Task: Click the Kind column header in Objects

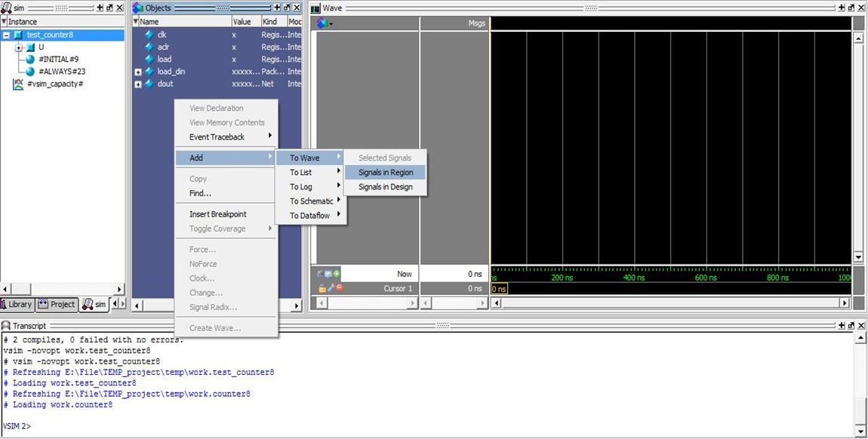Action: (274, 22)
